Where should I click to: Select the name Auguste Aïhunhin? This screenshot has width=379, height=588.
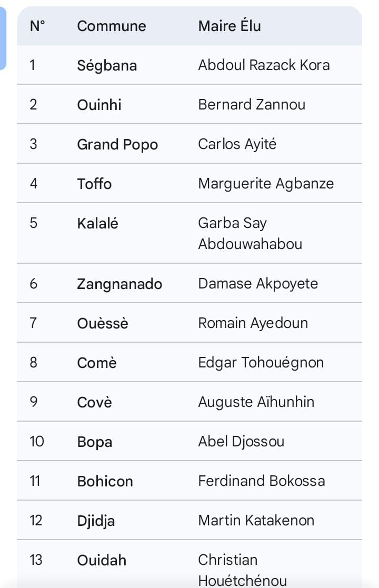pos(256,402)
